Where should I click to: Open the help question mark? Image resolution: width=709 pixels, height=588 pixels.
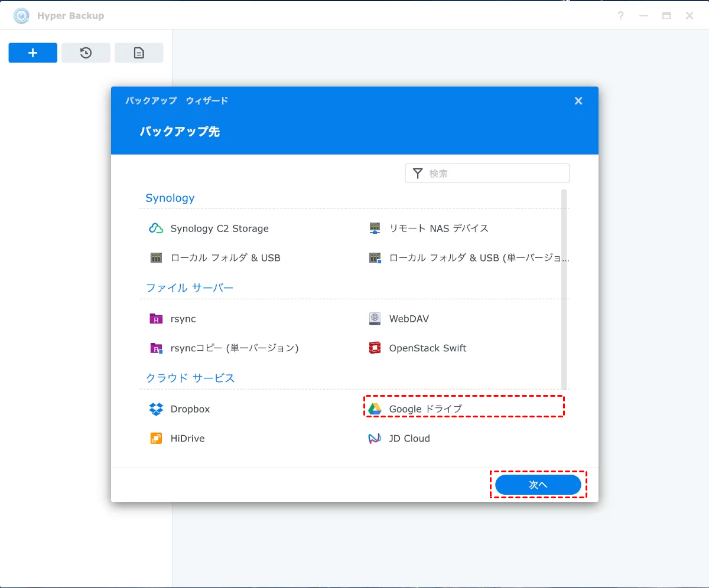[x=620, y=16]
